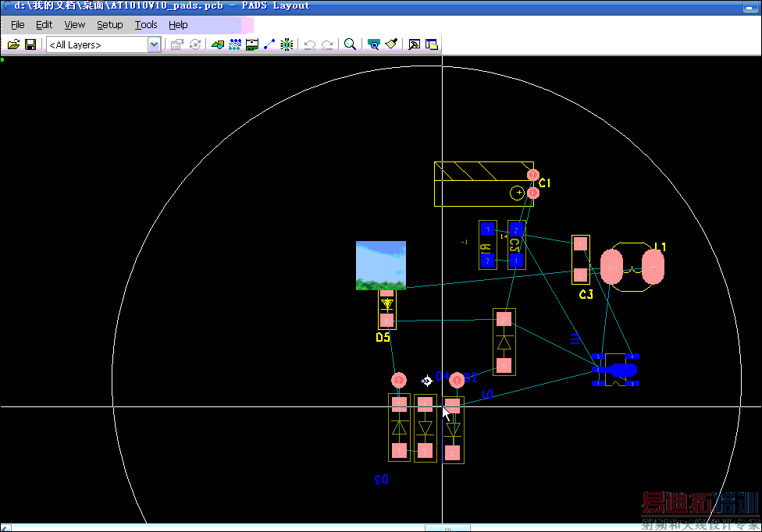The height and width of the screenshot is (532, 762).
Task: Click pad 2 of inductor L1
Action: [x=612, y=267]
